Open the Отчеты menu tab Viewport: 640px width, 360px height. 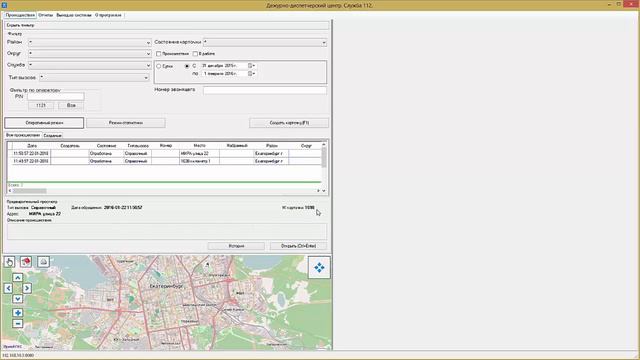46,15
